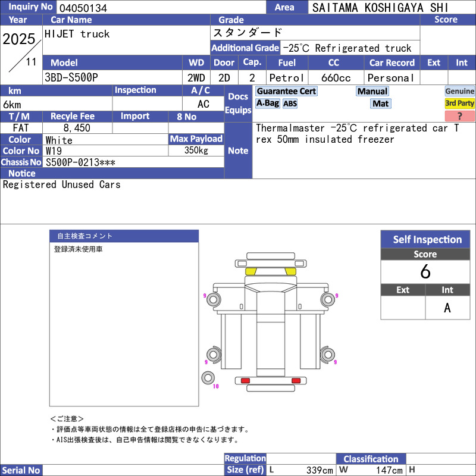476x476 pixels.
Task: Click the right red tail light
Action: 296,381
